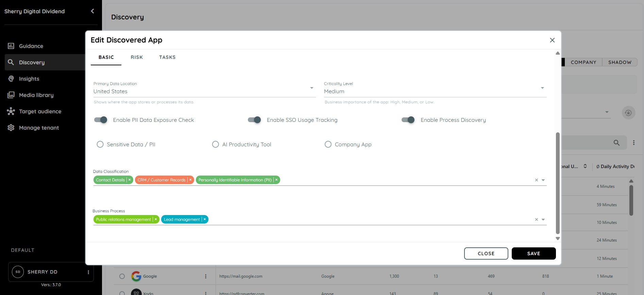The height and width of the screenshot is (295, 644).
Task: Open the Guidance sidebar icon
Action: pos(11,46)
